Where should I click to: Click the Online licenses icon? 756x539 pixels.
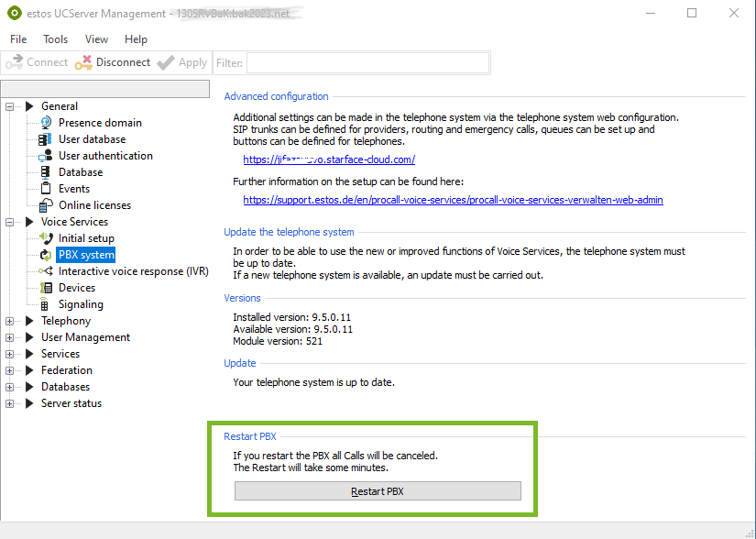[45, 205]
